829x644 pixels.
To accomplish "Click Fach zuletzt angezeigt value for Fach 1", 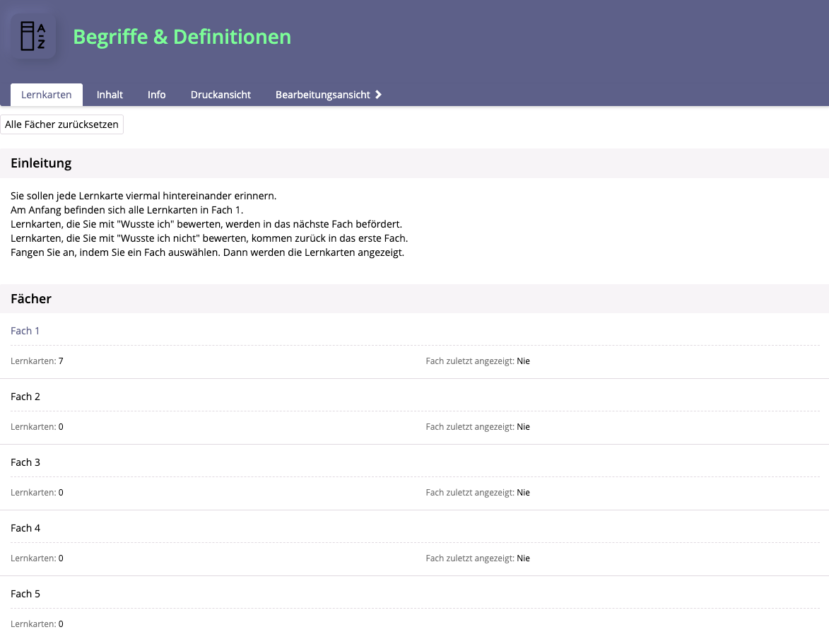I will click(523, 361).
